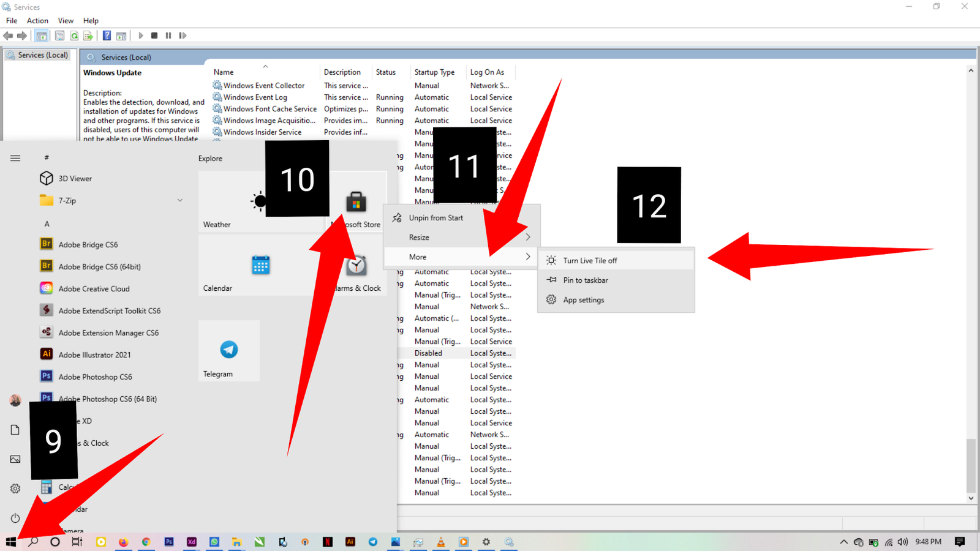Open the Action Center notification icon
Viewport: 980px width, 551px height.
pyautogui.click(x=960, y=542)
